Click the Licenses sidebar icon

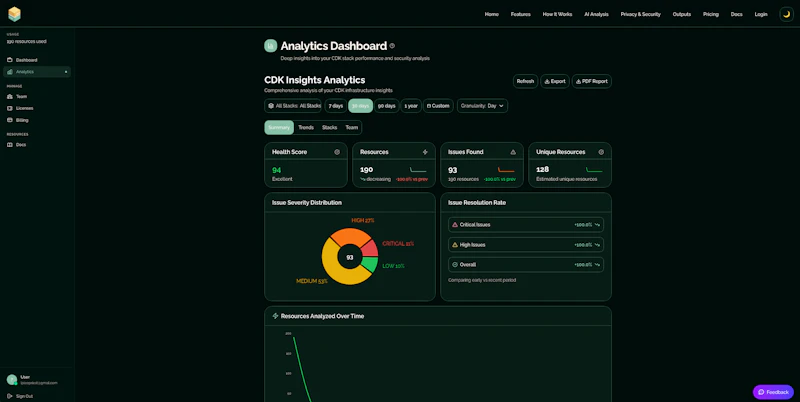point(10,108)
